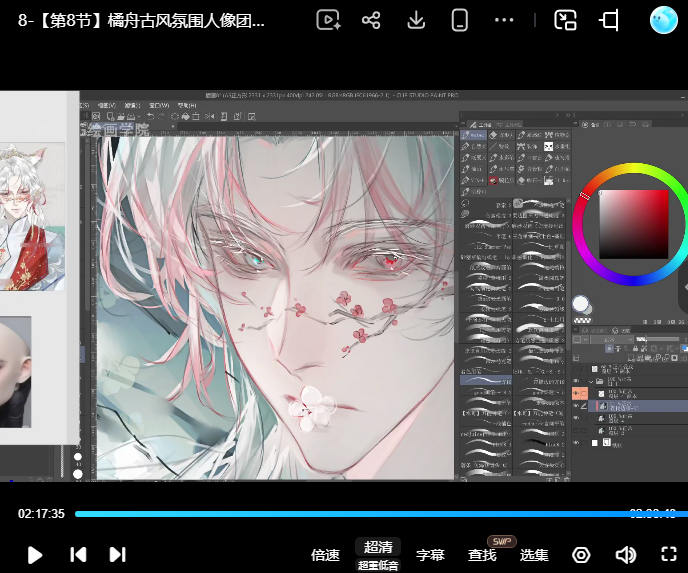Select the eraser-shaped sub tool group
688x573 pixels.
coord(501,135)
